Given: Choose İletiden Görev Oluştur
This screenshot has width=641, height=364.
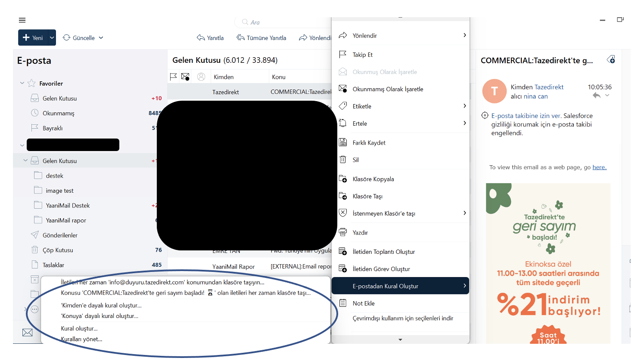Looking at the screenshot, I should coord(401,269).
